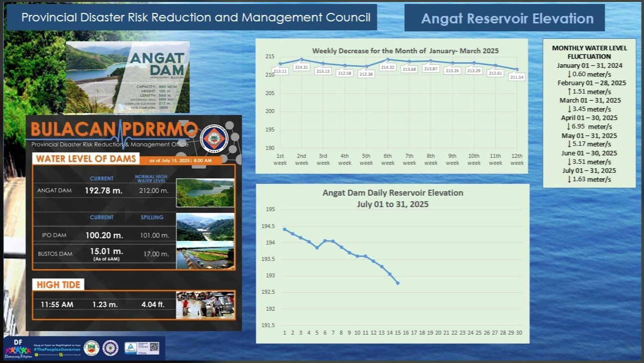This screenshot has height=363, width=644.
Task: Open the Bustos Dam thumbnail image
Action: point(205,255)
